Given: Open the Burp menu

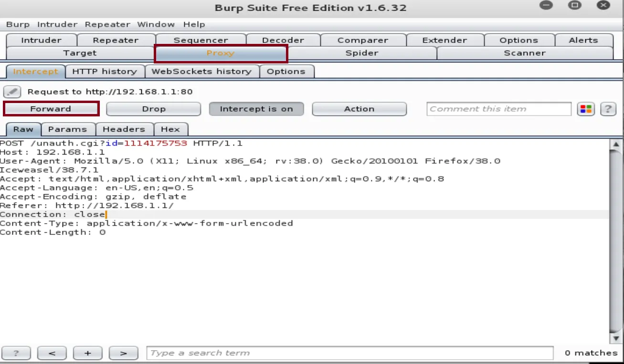Looking at the screenshot, I should pos(18,24).
